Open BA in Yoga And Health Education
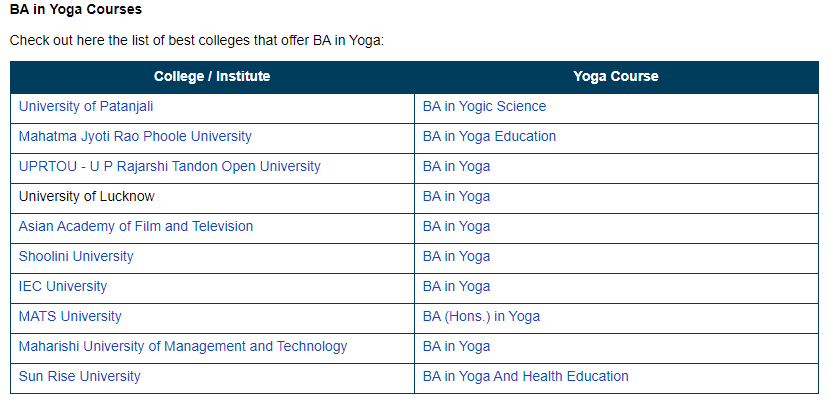The height and width of the screenshot is (402, 836). [526, 376]
